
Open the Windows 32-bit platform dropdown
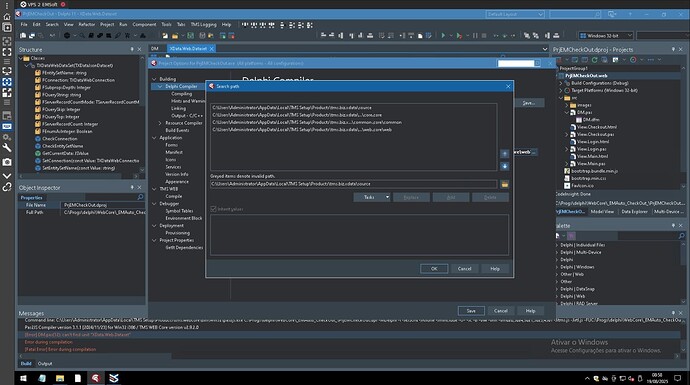[x=606, y=36]
